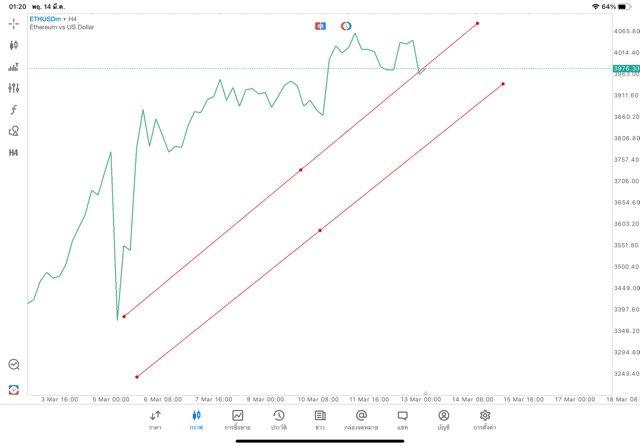
Task: Open the drawing objects shapes icon
Action: point(14,131)
